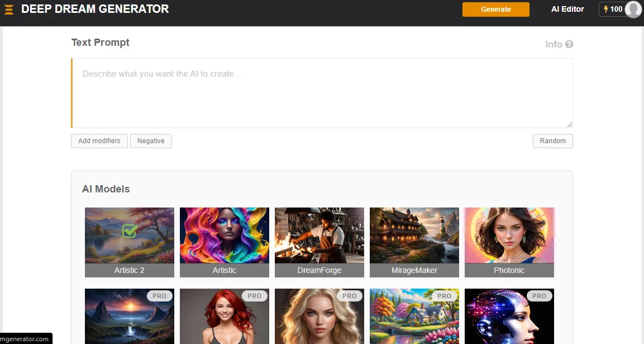Expand the Add modifiers options
This screenshot has height=344, width=644.
[x=99, y=141]
